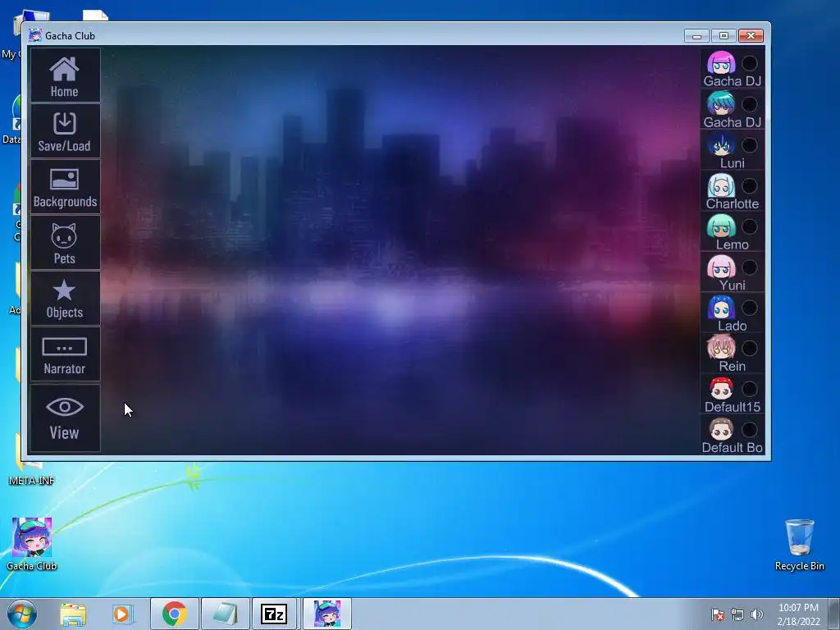Viewport: 840px width, 630px height.
Task: Close the Gacha Club window
Action: coord(751,36)
